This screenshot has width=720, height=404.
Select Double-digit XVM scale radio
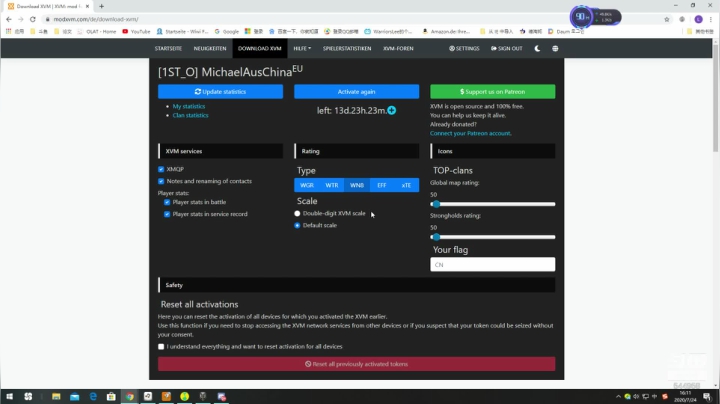297,213
